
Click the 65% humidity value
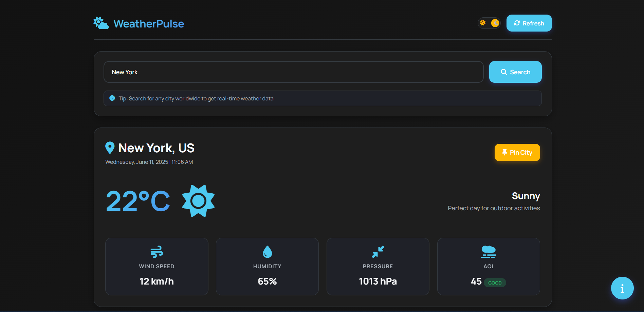pyautogui.click(x=267, y=281)
